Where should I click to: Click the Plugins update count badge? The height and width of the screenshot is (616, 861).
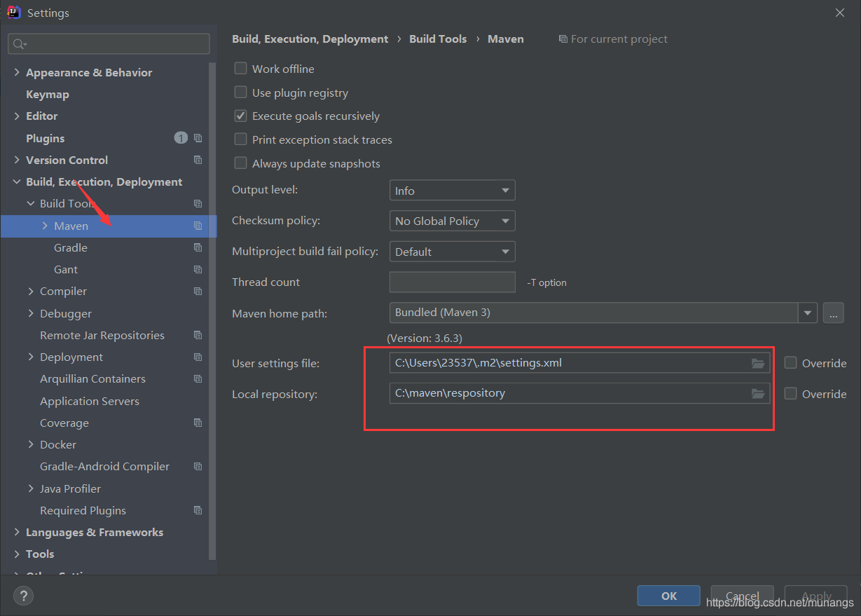pos(181,138)
